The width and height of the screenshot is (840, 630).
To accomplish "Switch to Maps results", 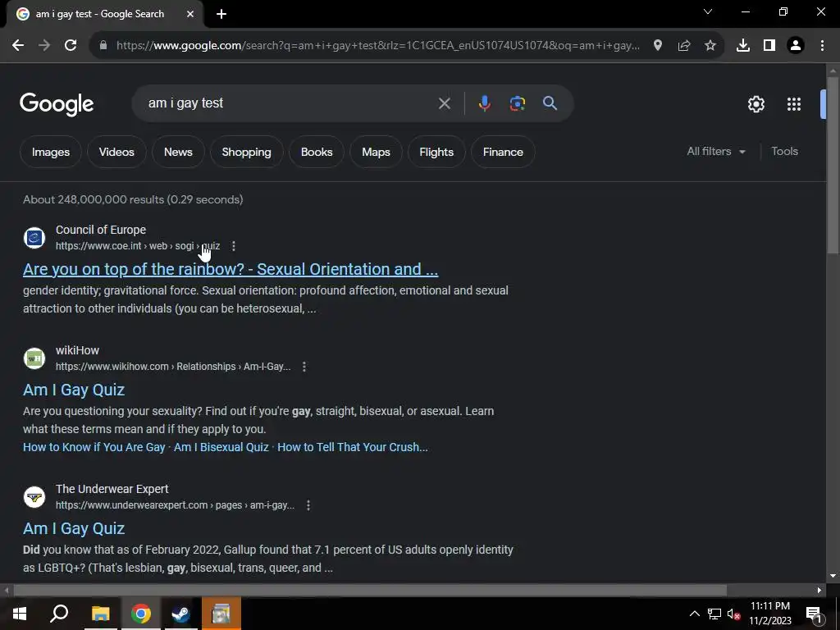I will click(x=376, y=152).
